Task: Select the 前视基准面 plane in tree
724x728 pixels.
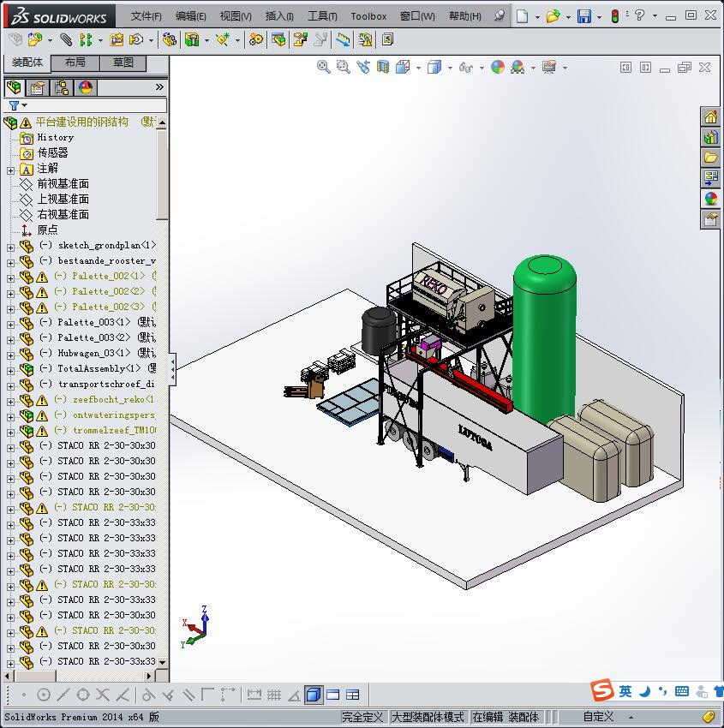Action: point(63,184)
